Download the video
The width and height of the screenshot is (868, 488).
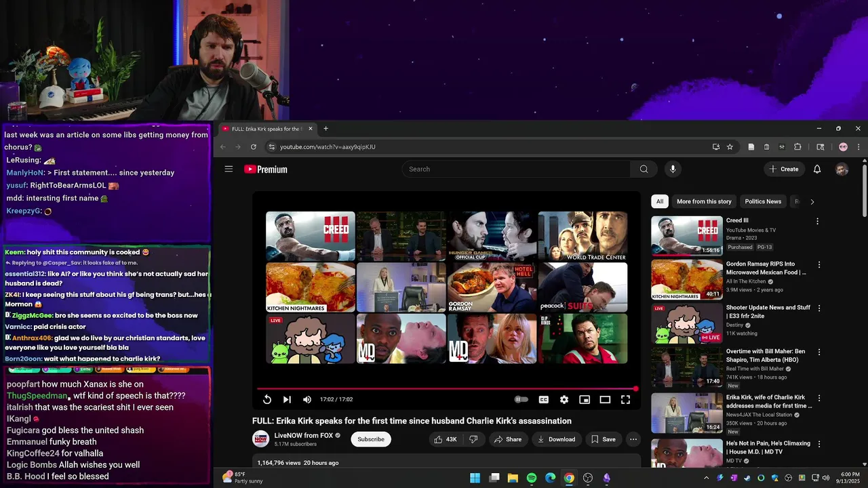tap(557, 439)
